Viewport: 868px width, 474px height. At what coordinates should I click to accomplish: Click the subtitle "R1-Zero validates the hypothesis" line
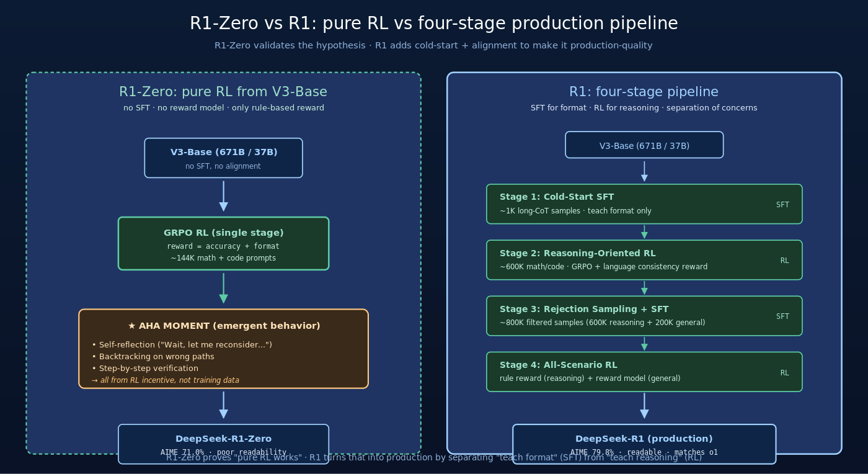point(433,45)
